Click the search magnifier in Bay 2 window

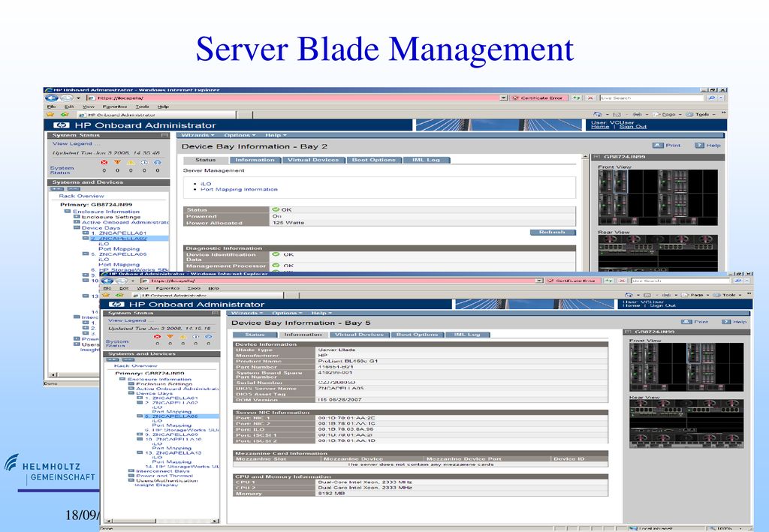click(x=712, y=98)
